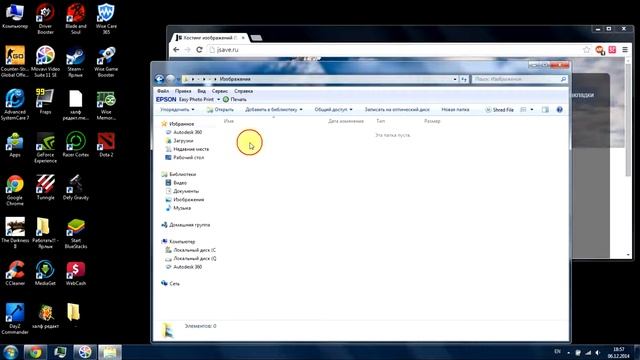The height and width of the screenshot is (360, 640).
Task: Open the Blade and Soul shortcut
Action: coord(76,19)
